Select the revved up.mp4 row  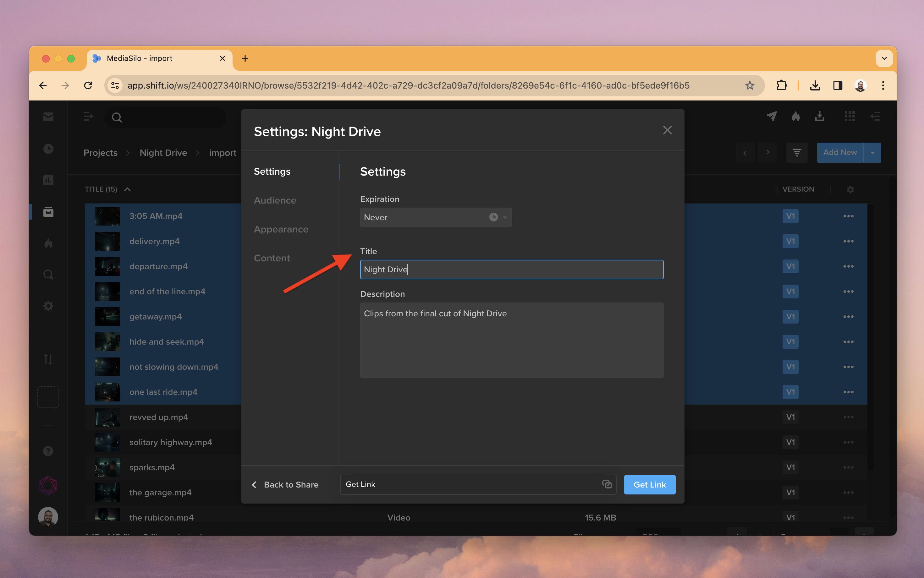click(476, 417)
